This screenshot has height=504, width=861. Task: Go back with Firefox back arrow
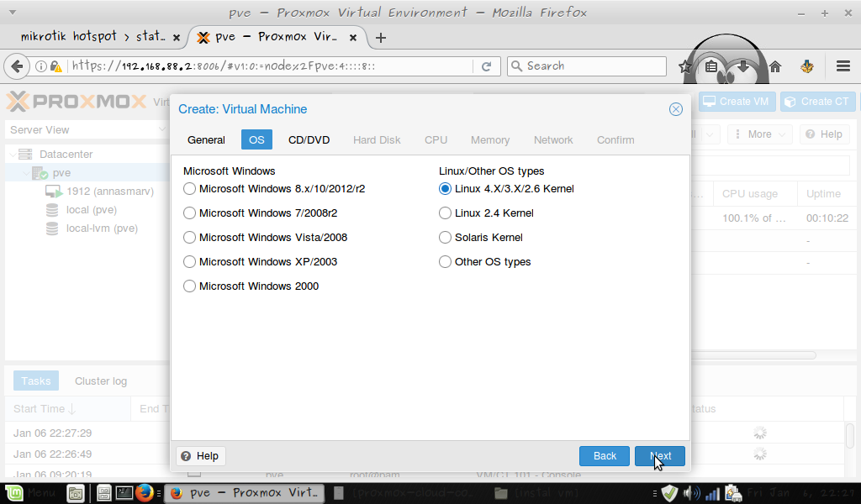click(17, 66)
